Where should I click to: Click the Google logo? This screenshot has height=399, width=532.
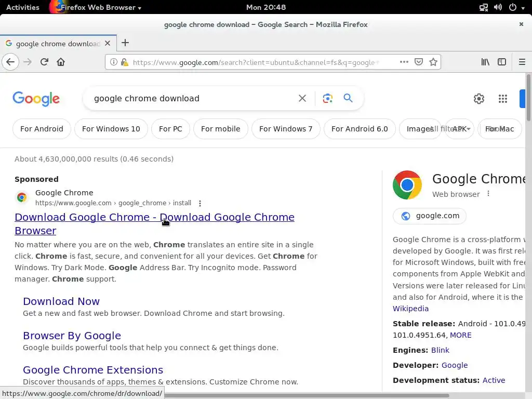pyautogui.click(x=36, y=99)
